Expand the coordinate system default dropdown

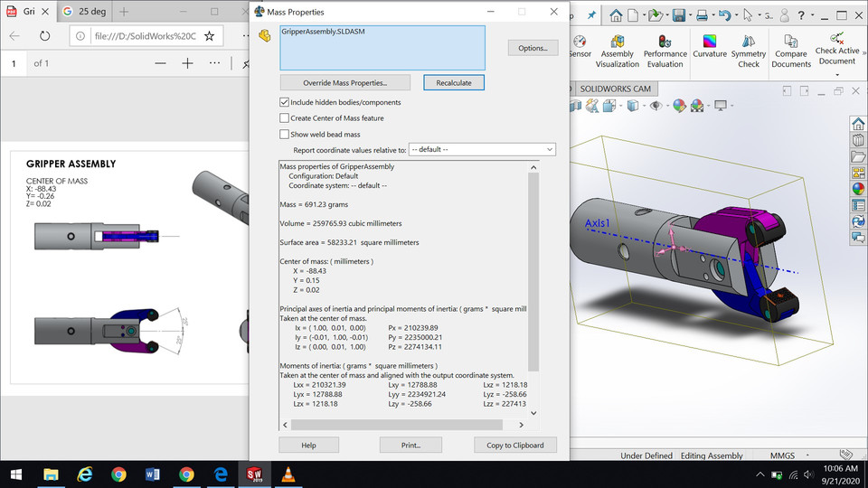[482, 149]
